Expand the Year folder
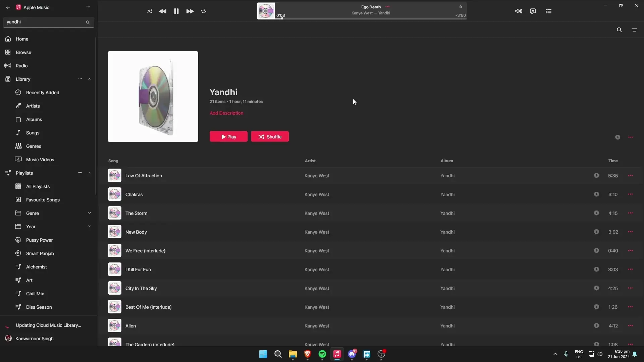Screen dimensions: 644x362 (x=90, y=226)
